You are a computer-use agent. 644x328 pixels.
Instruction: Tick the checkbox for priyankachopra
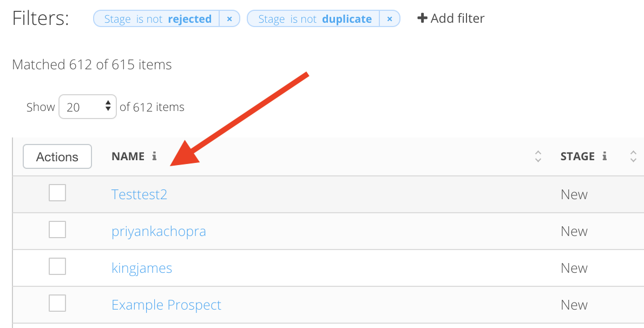[x=57, y=229]
